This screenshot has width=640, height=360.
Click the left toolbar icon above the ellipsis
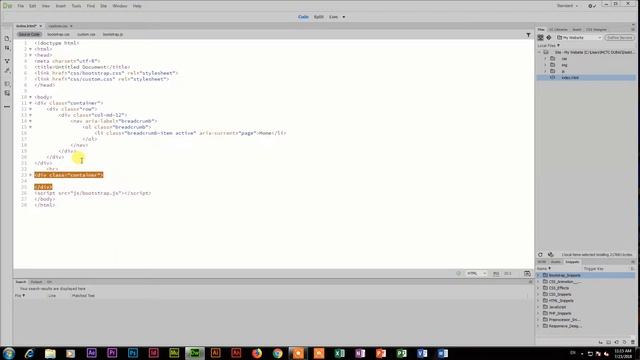7,93
